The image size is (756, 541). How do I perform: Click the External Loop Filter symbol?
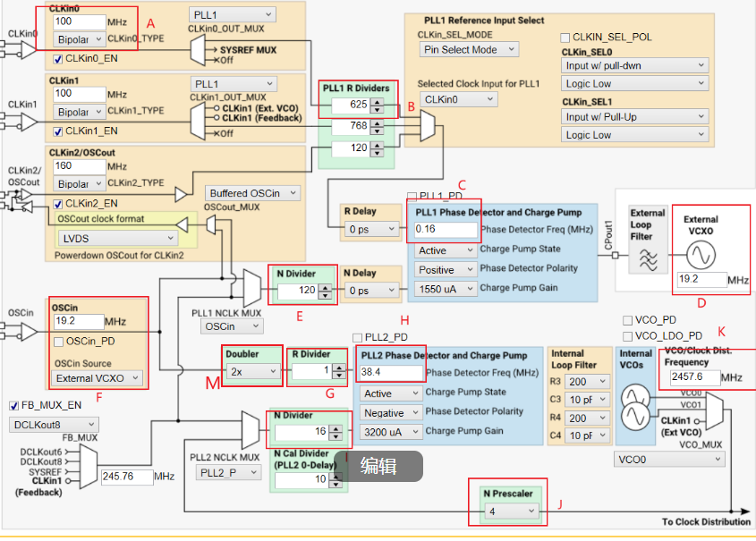click(x=648, y=259)
